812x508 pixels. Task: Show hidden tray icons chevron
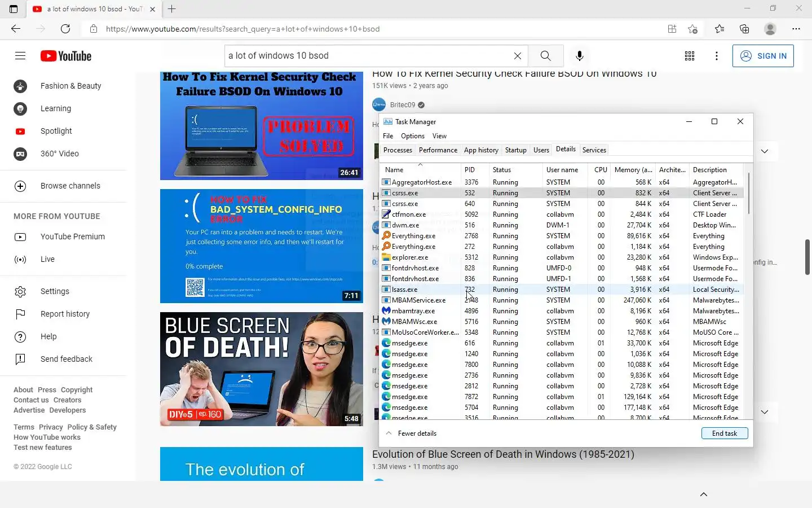[704, 494]
